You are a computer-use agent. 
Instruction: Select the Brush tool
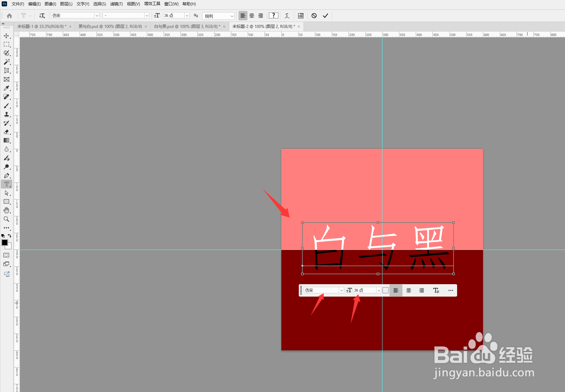pyautogui.click(x=6, y=105)
